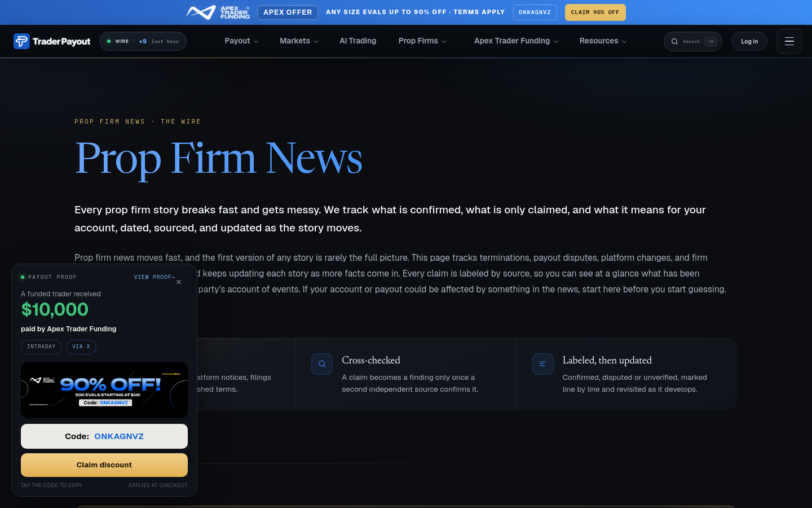Click the INTRADAY tag
Image resolution: width=812 pixels, height=508 pixels.
[x=41, y=347]
